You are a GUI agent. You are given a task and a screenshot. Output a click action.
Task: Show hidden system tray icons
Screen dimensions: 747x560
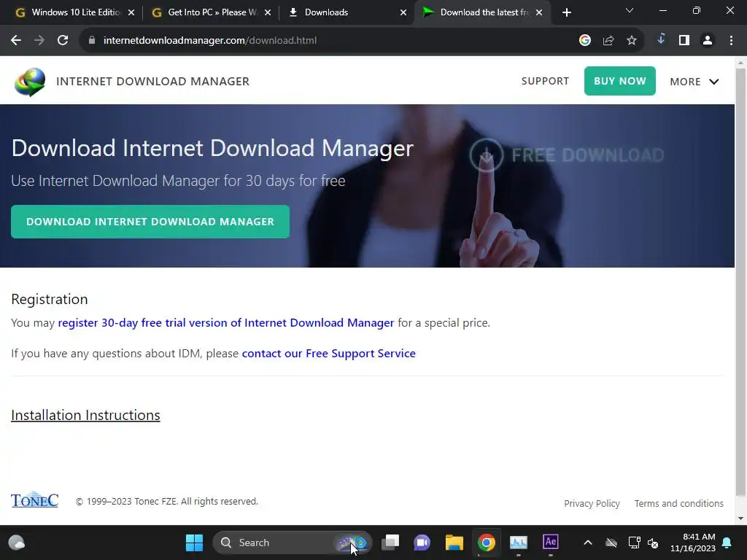pos(588,542)
